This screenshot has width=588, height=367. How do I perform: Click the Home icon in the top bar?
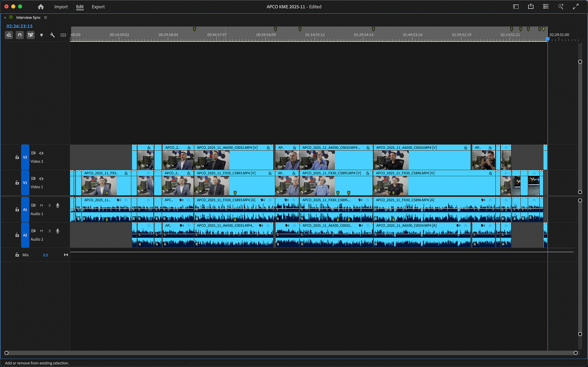pos(41,6)
